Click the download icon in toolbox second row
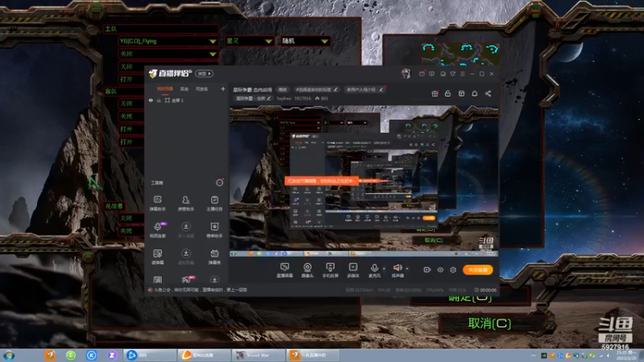 [186, 227]
